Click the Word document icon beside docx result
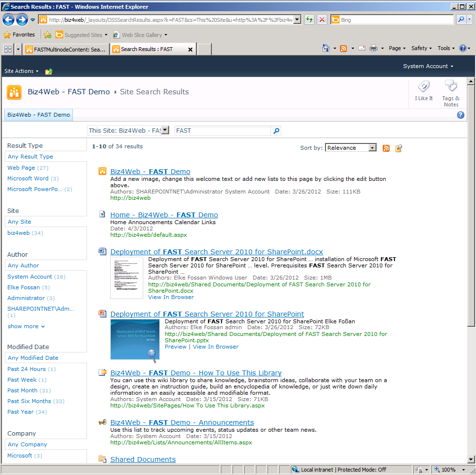The height and width of the screenshot is (475, 476). [x=102, y=251]
